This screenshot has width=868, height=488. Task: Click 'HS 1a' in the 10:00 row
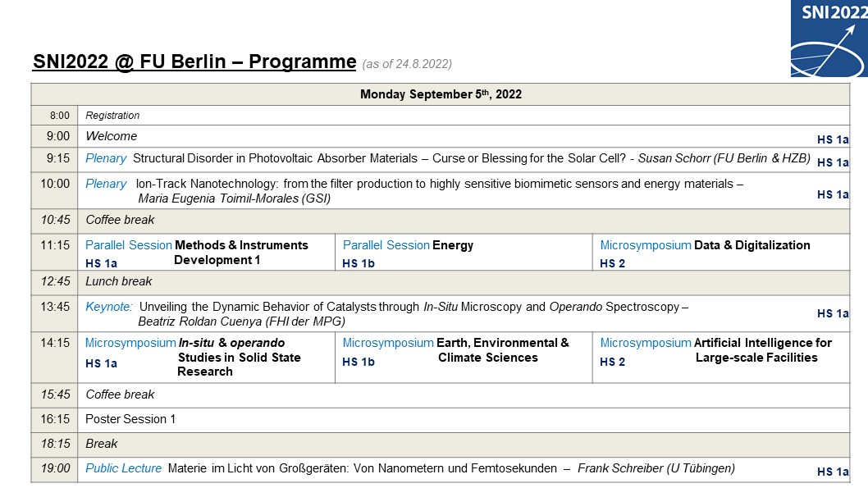pyautogui.click(x=833, y=194)
